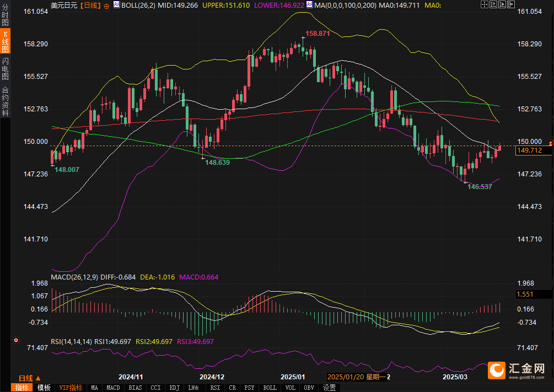The image size is (554, 392).
Task: Open VIP指标 in the bottom indicator bar
Action: click(71, 388)
